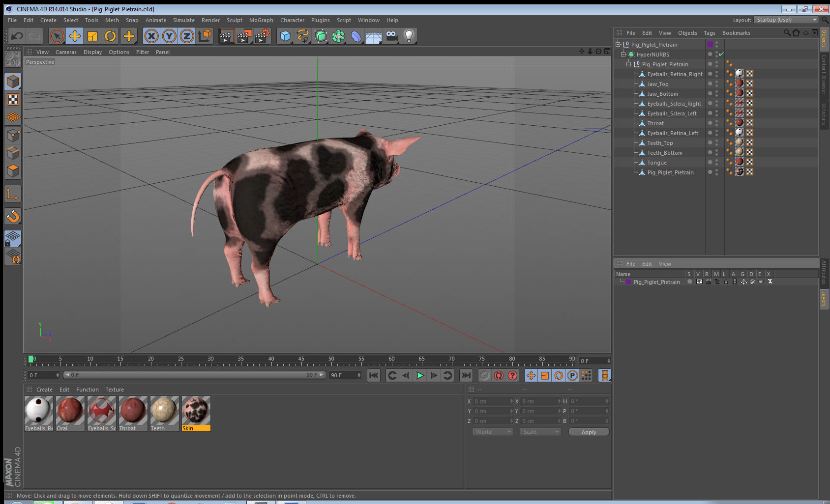Open the Layout dropdown Startup (User)
This screenshot has width=830, height=504.
[786, 20]
